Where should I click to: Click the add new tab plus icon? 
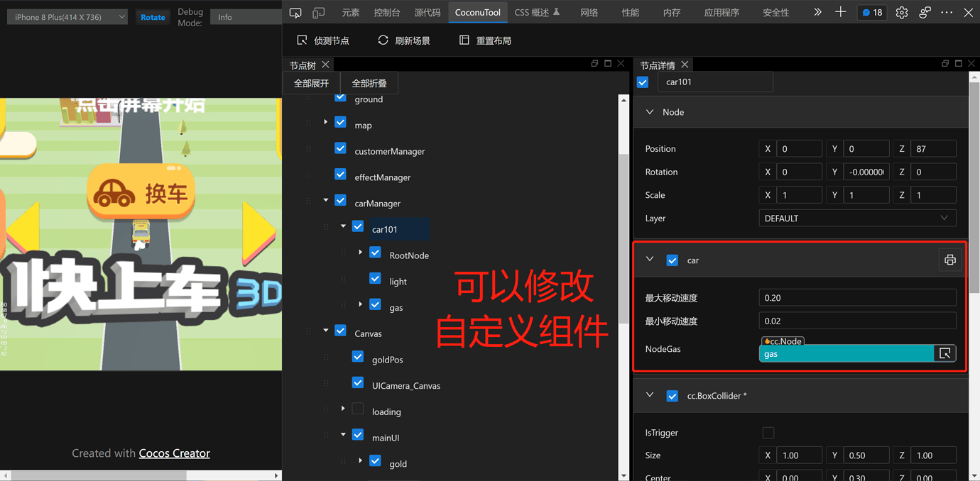(841, 12)
